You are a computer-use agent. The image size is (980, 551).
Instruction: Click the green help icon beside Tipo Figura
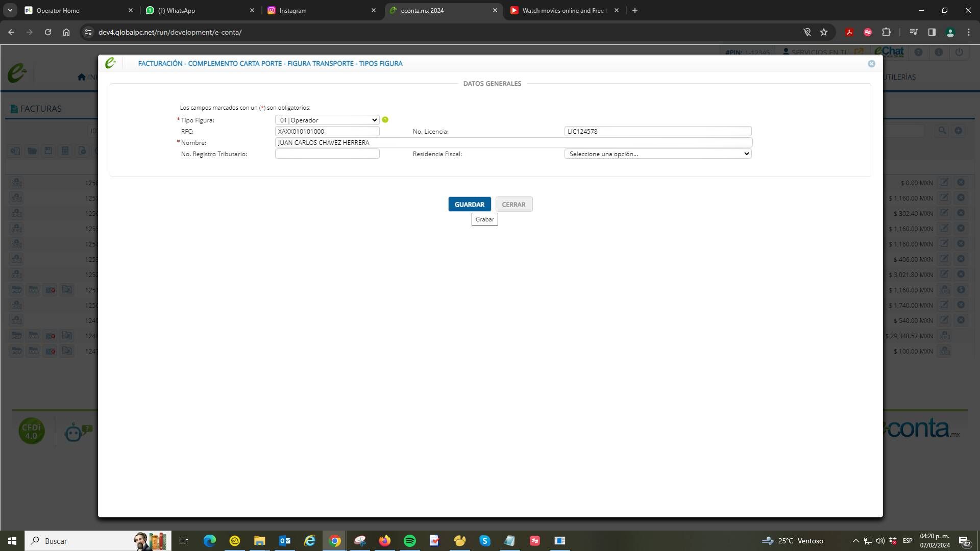pyautogui.click(x=385, y=120)
